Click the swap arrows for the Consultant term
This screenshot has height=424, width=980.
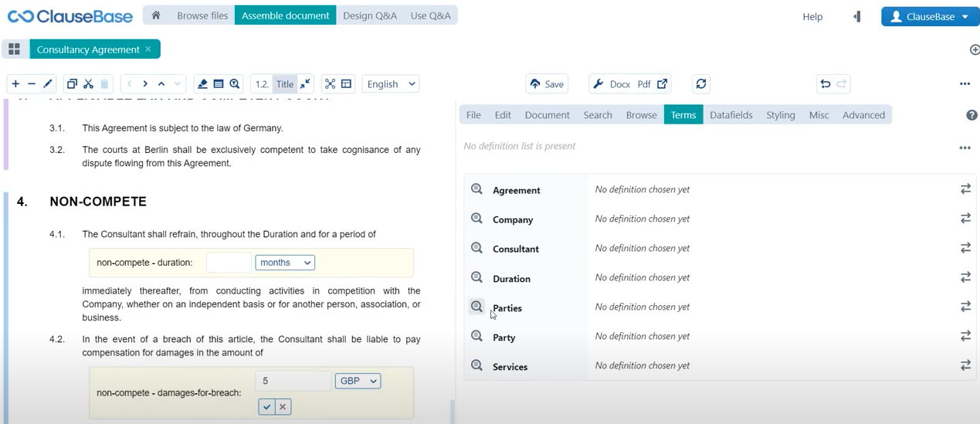[965, 248]
